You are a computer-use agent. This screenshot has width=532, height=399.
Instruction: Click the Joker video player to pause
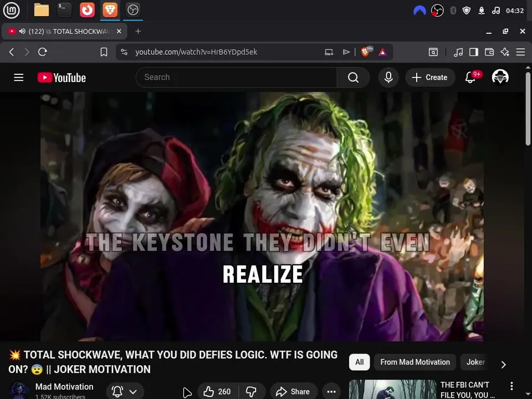[262, 217]
